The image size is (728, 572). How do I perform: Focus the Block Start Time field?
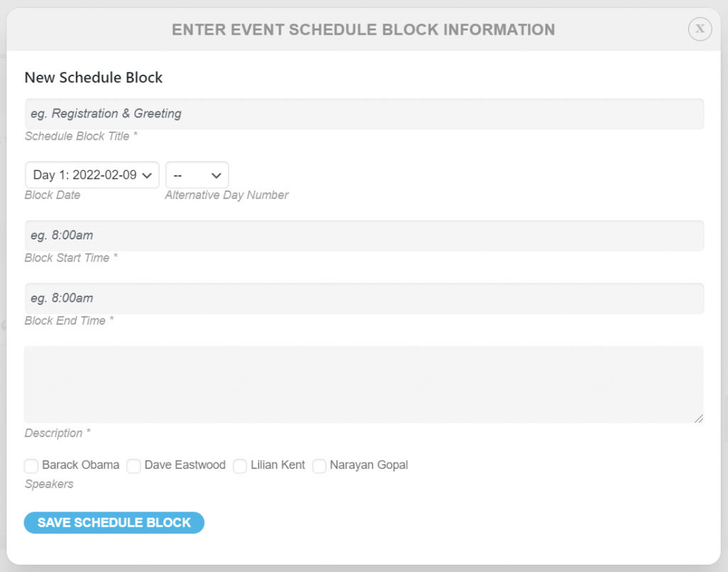pyautogui.click(x=364, y=235)
